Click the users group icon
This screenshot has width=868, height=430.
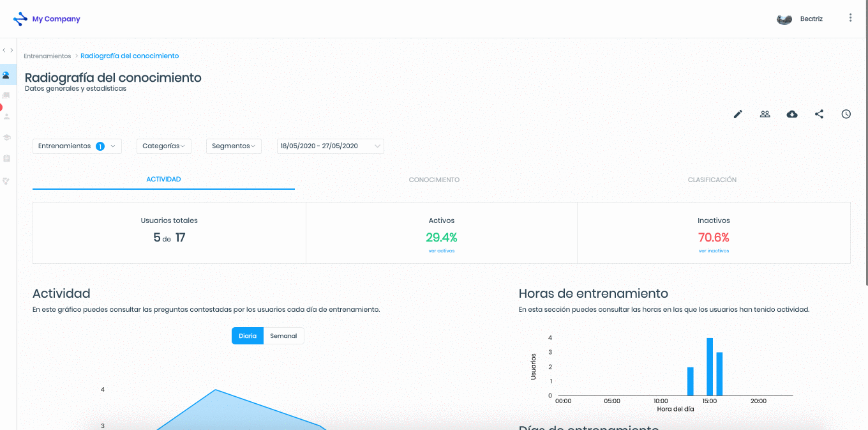(765, 114)
